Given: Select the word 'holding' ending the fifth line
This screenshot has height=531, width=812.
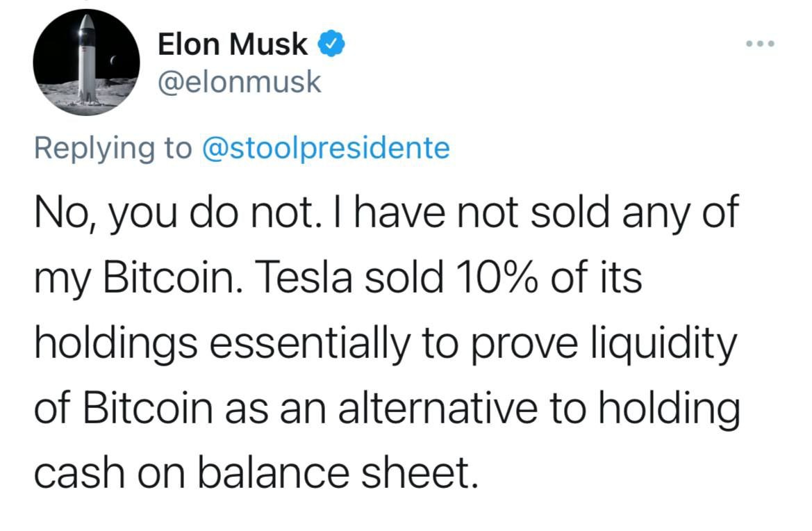Looking at the screenshot, I should [670, 409].
